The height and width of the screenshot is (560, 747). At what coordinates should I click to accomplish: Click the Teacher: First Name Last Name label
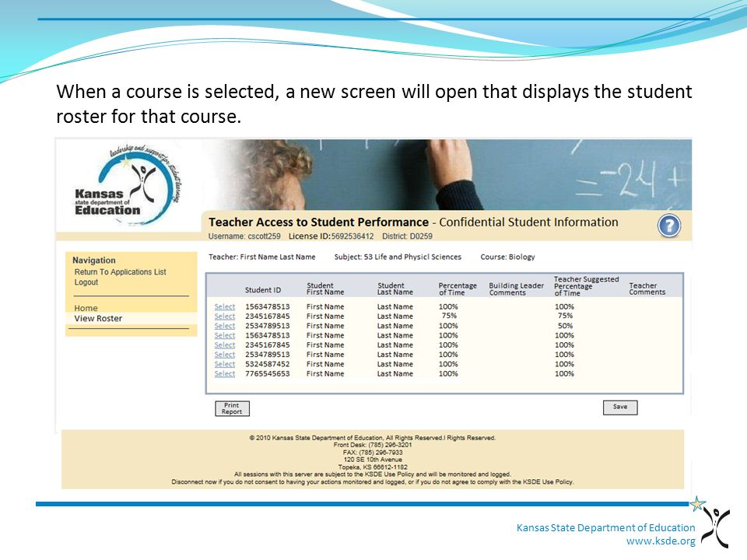[262, 257]
